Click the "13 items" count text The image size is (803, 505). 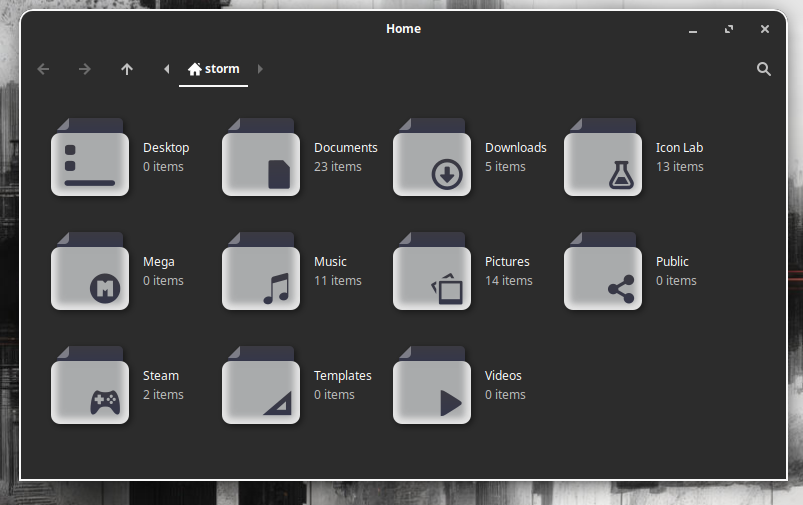click(x=680, y=167)
